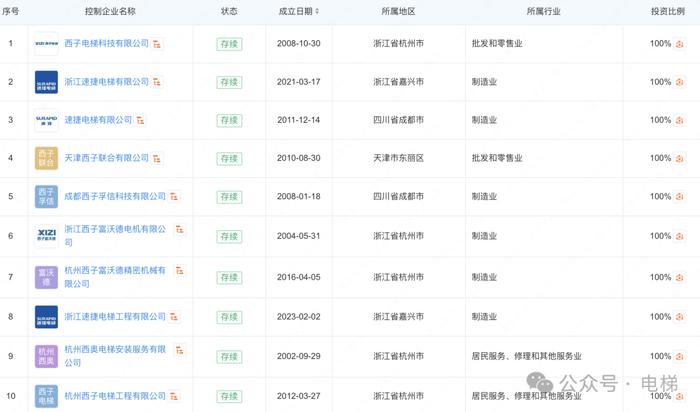Click equity structure icon beside row 3 速捷电梯有限公司
The image size is (700, 412).
coord(140,120)
